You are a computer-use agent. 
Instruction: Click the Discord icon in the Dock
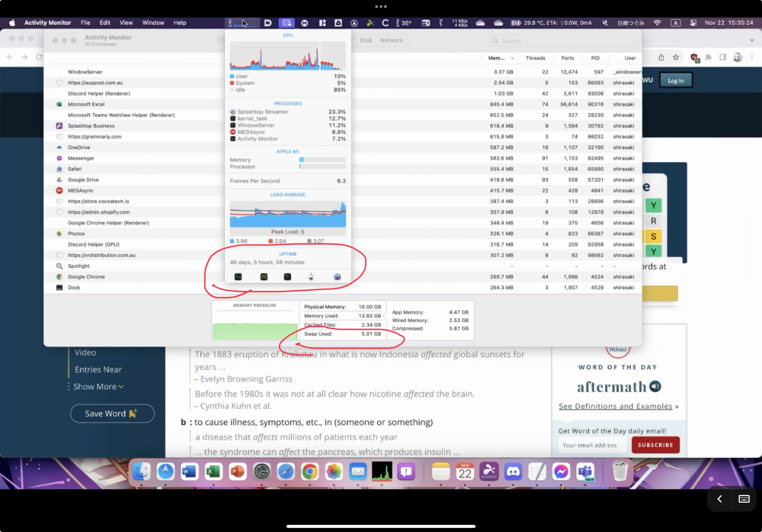[513, 472]
